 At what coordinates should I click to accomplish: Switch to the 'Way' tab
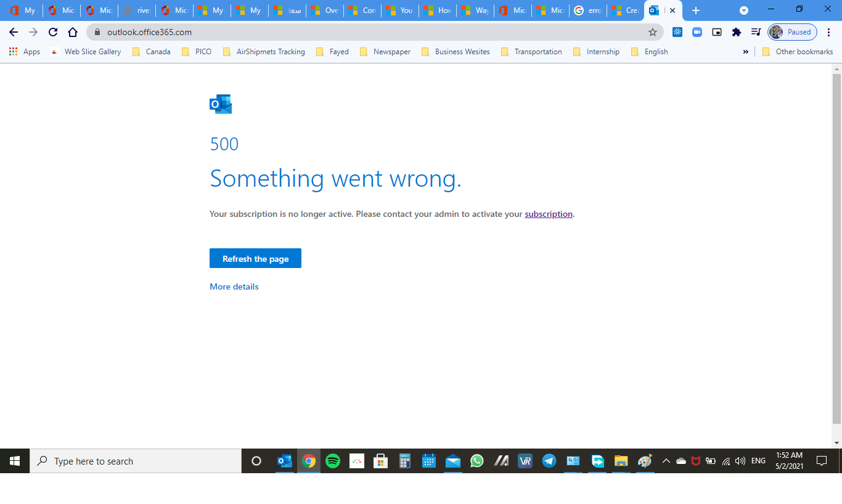click(475, 10)
